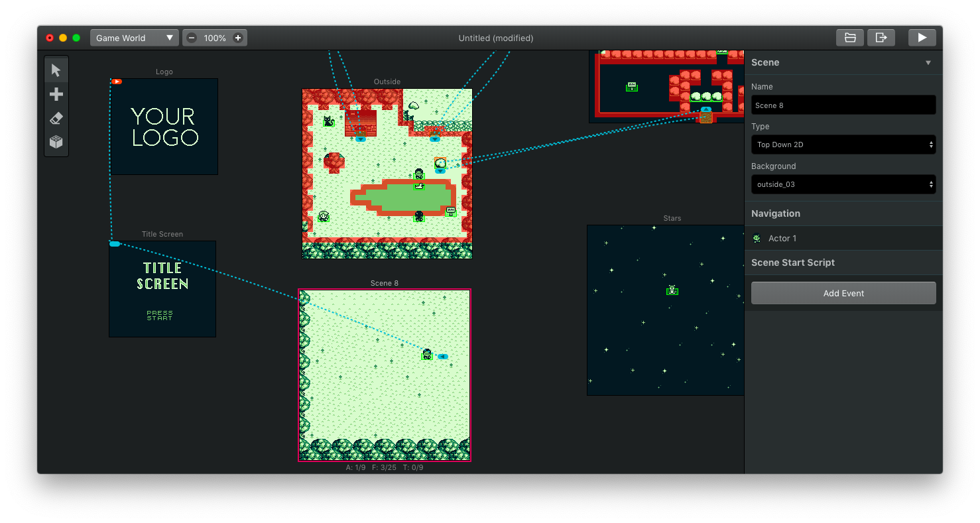
Task: Select the arrow Select tool
Action: (56, 70)
